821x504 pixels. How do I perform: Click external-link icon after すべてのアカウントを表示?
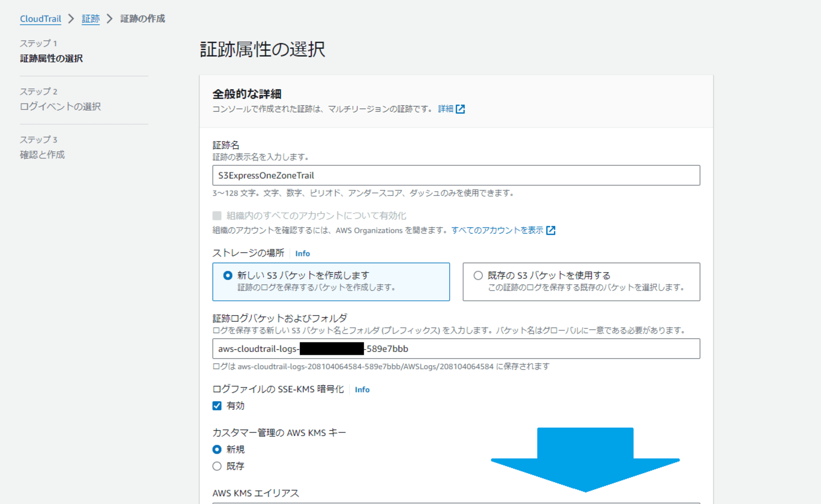click(551, 230)
